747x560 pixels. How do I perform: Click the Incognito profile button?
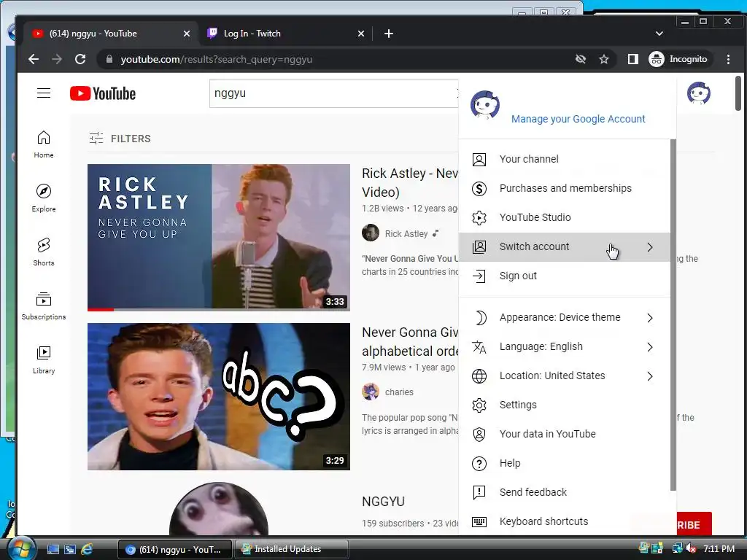[x=680, y=59]
